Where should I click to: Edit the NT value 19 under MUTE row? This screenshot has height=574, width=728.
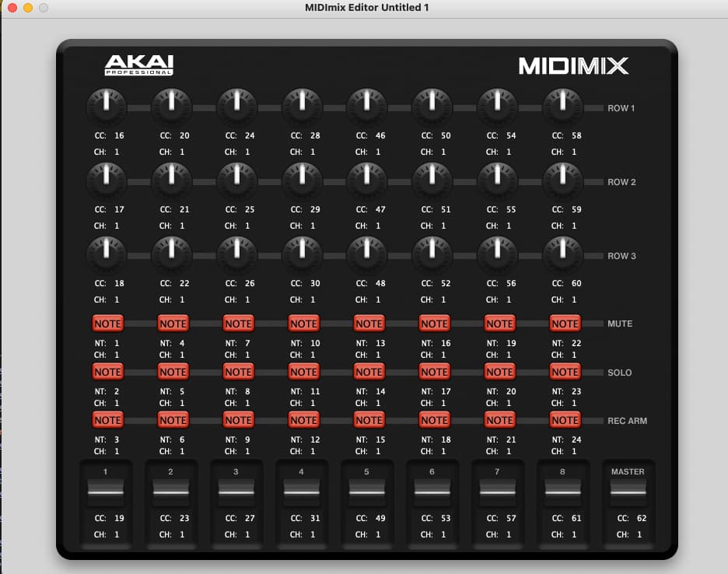tap(511, 343)
